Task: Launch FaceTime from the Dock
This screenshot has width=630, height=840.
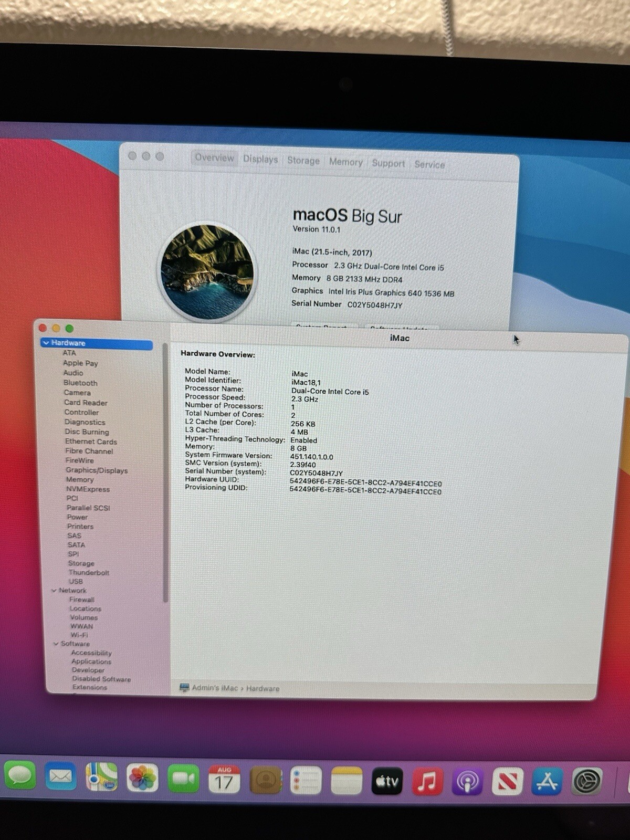Action: 183,779
